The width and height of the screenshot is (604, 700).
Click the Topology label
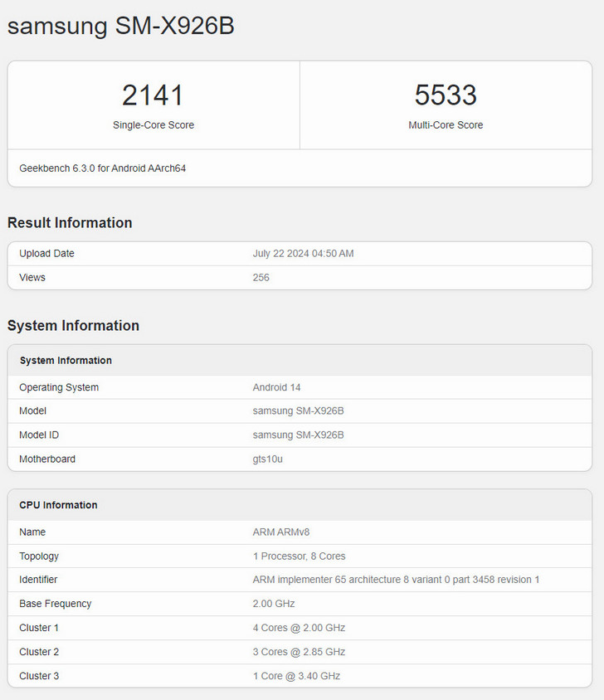click(39, 557)
